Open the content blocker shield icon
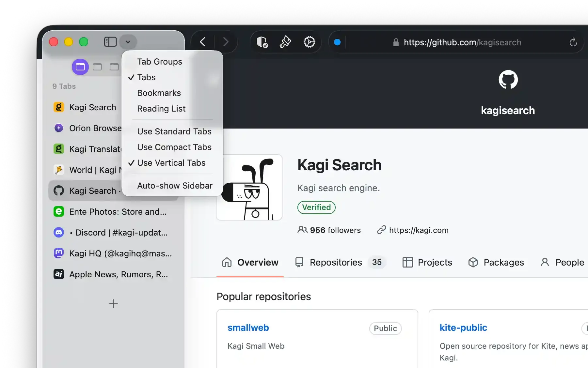The image size is (588, 368). point(262,42)
